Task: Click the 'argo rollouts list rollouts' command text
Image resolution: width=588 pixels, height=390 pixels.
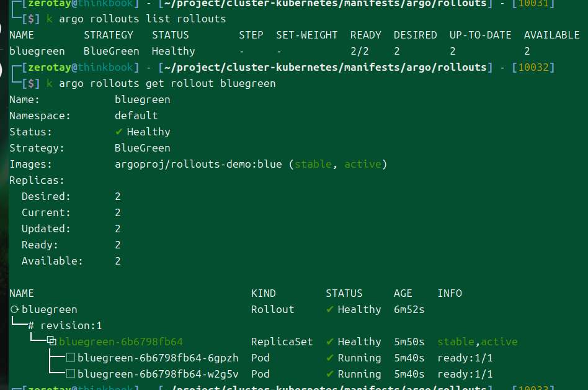Action: point(143,19)
